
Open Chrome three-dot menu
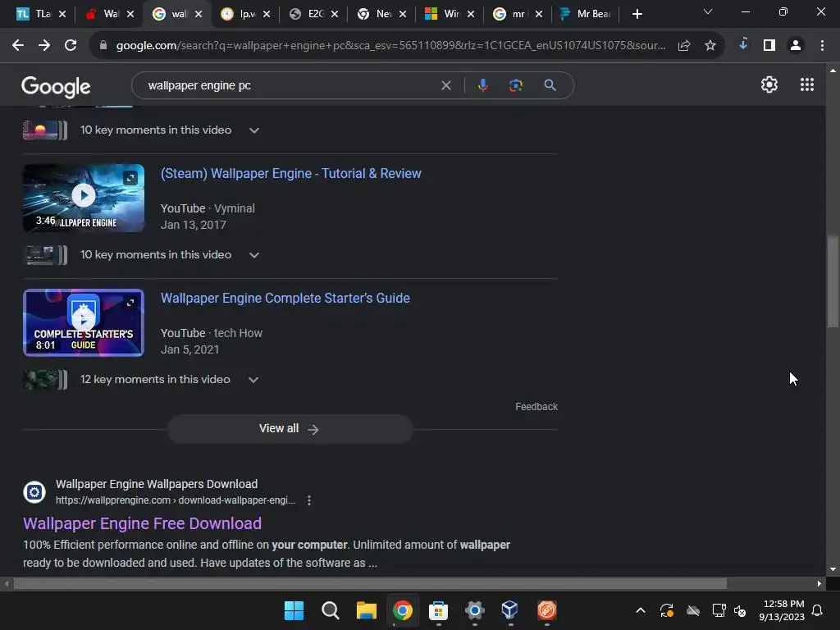click(x=822, y=46)
